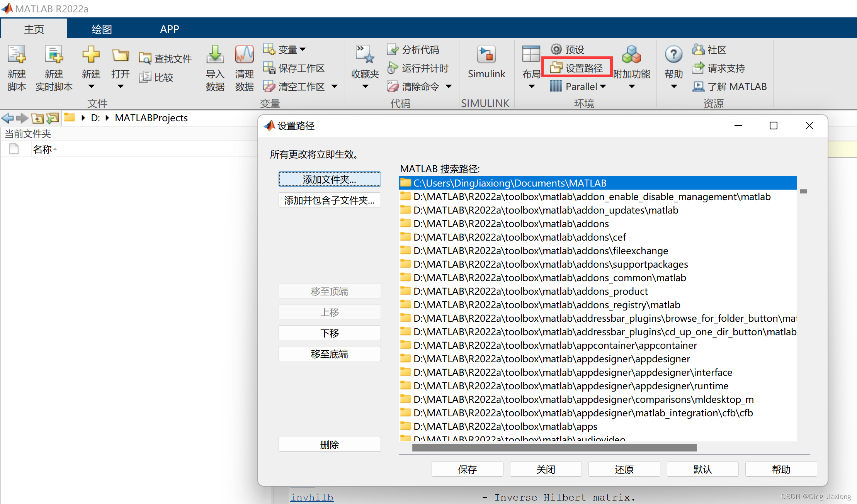The height and width of the screenshot is (504, 857).
Task: Click Analyze Code (分析代码) icon
Action: click(x=393, y=49)
